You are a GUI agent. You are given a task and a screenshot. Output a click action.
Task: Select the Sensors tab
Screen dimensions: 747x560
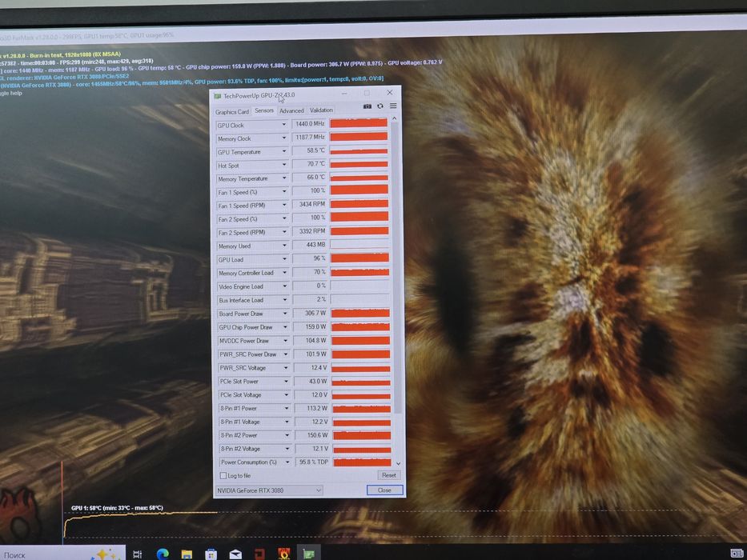264,110
